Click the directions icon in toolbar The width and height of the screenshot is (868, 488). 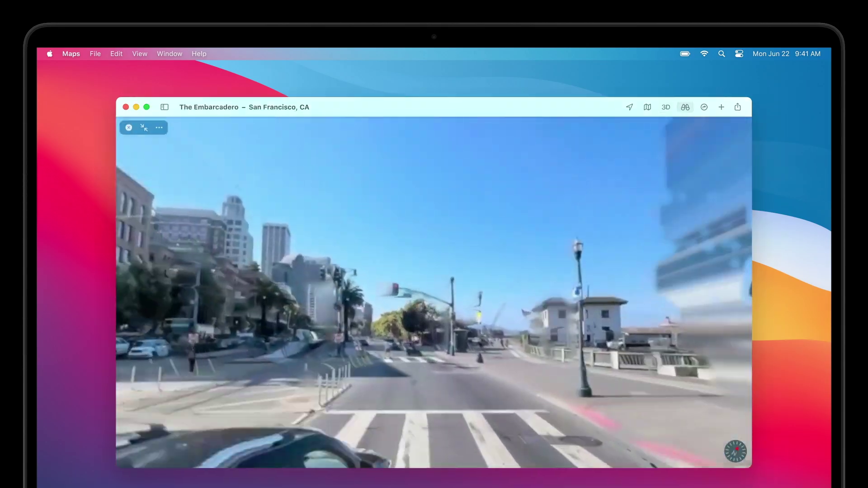704,107
